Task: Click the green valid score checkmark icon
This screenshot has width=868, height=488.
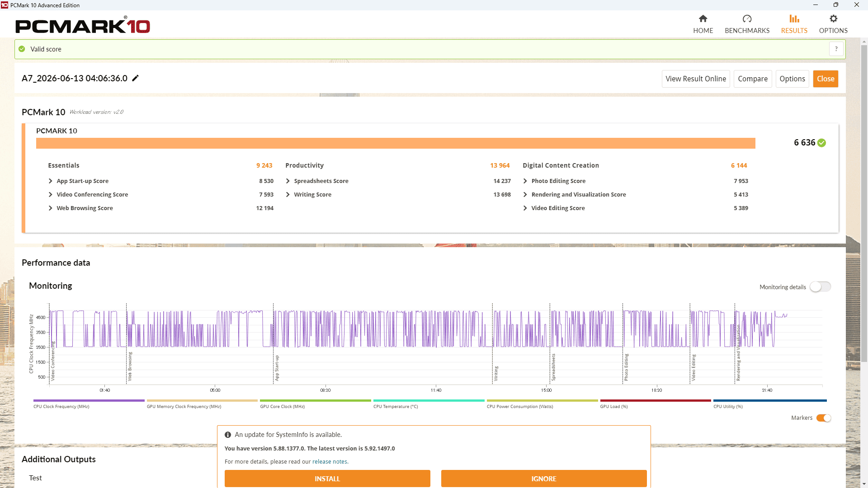Action: (x=22, y=49)
